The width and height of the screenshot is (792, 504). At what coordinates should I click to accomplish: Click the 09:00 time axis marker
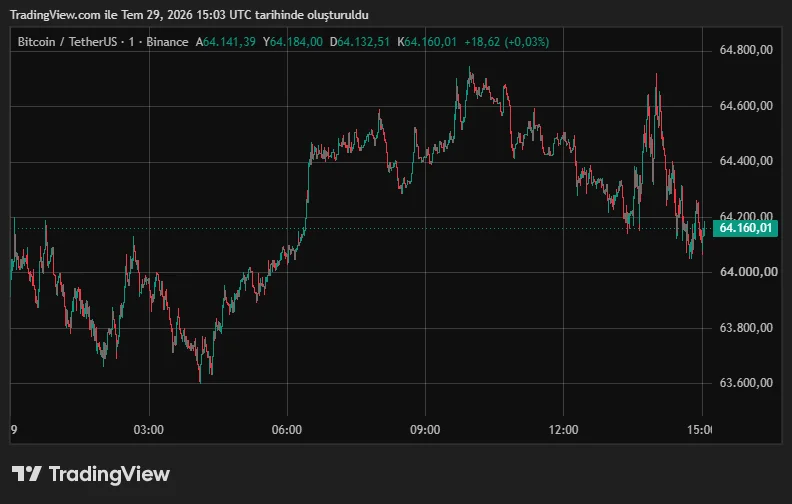[x=425, y=430]
